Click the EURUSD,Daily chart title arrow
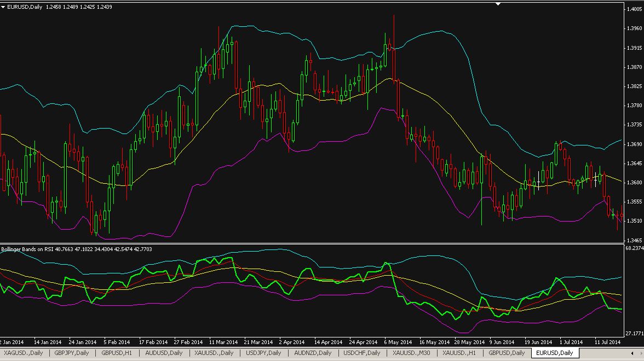The width and height of the screenshot is (644, 361). 3,7
